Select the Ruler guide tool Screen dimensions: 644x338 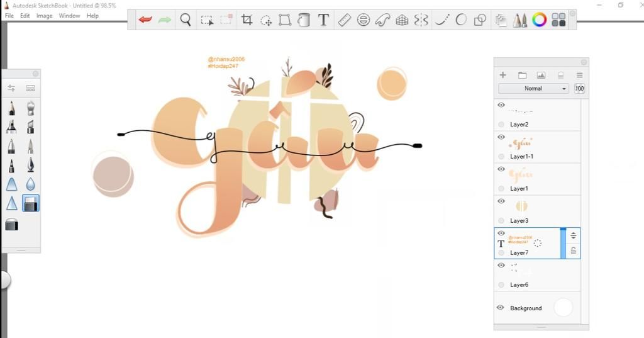click(344, 20)
